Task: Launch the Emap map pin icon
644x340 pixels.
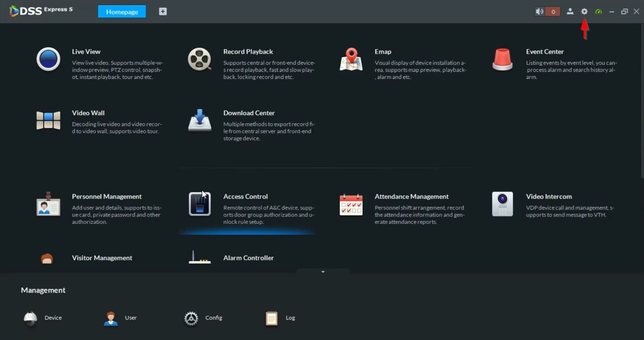Action: pos(351,60)
